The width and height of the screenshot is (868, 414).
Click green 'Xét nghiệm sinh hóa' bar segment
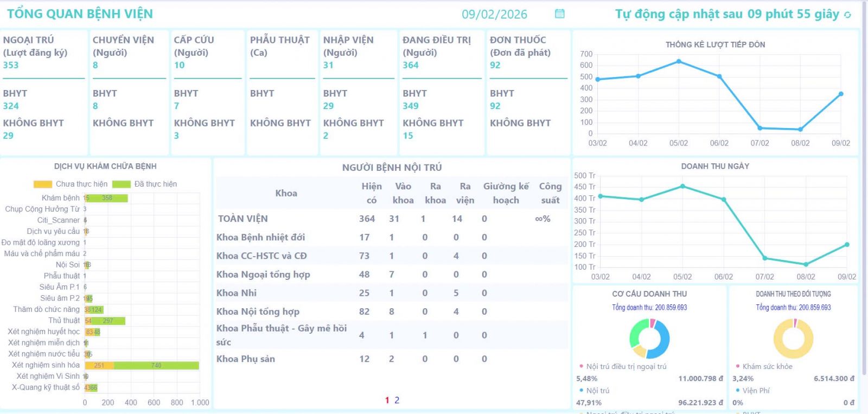[156, 365]
